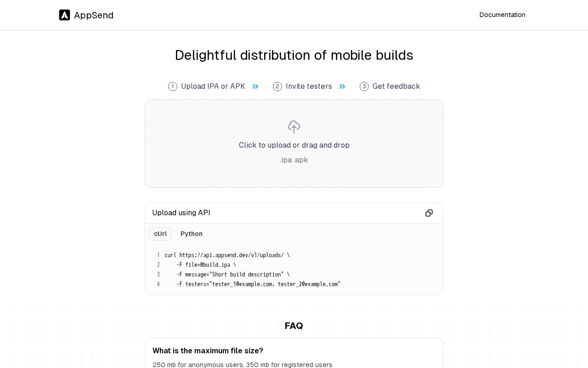
Task: Click the step 1 circle icon
Action: coord(173,86)
